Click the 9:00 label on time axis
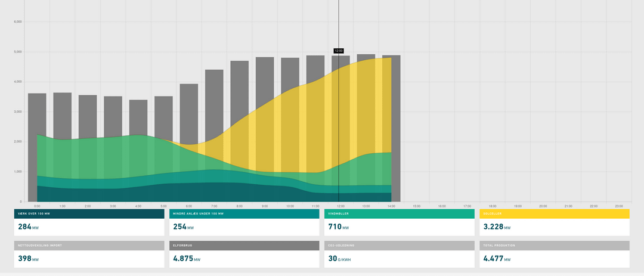 coord(265,206)
